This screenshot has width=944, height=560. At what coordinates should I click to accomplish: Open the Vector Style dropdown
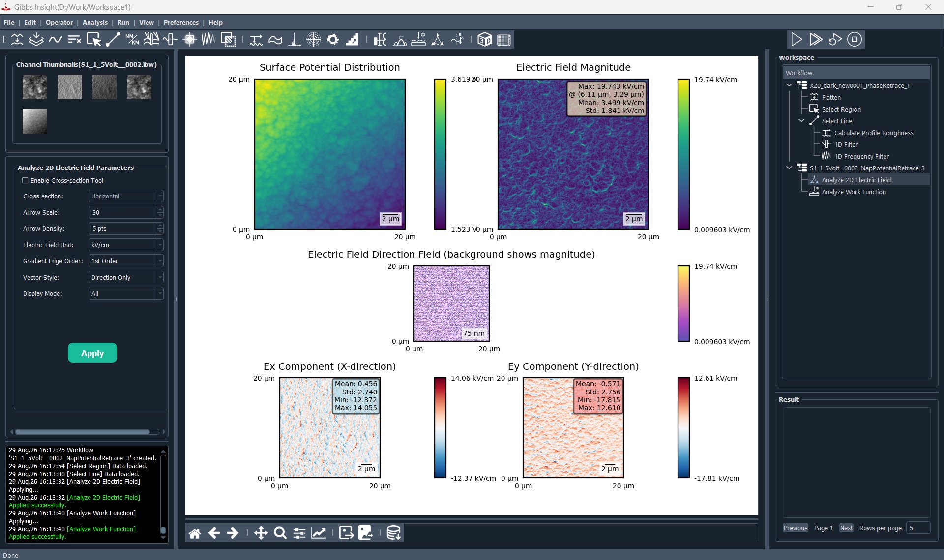pyautogui.click(x=126, y=277)
